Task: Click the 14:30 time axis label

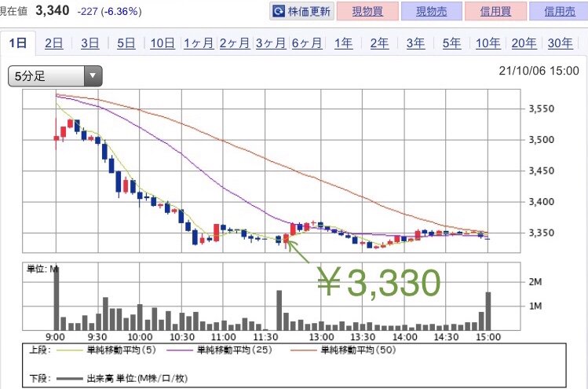Action: click(x=446, y=337)
